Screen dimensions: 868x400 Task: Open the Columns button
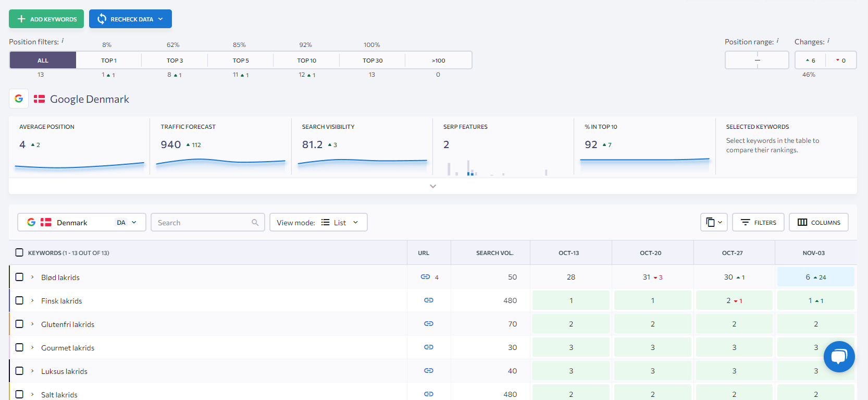tap(819, 222)
